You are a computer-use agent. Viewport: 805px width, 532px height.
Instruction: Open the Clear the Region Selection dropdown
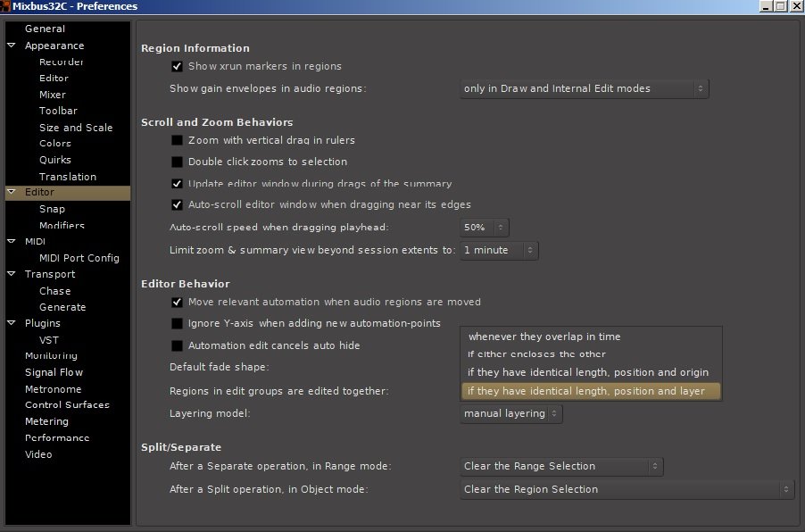tap(627, 489)
